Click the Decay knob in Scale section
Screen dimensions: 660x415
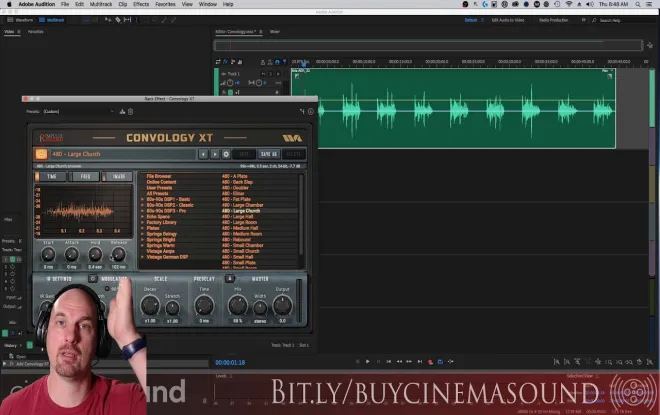tap(150, 306)
